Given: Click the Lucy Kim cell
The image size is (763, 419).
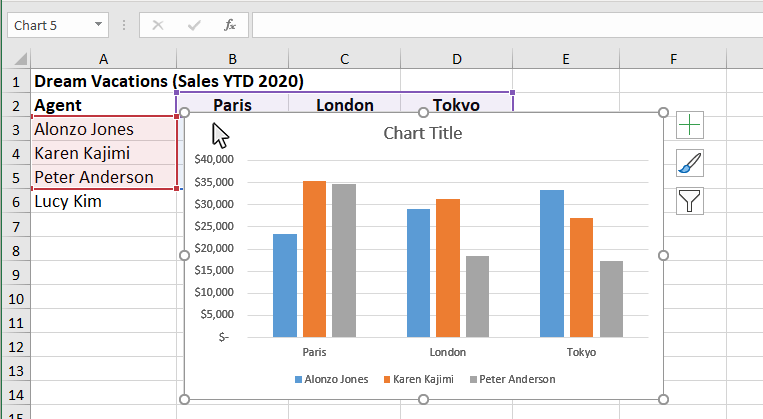Looking at the screenshot, I should point(103,201).
